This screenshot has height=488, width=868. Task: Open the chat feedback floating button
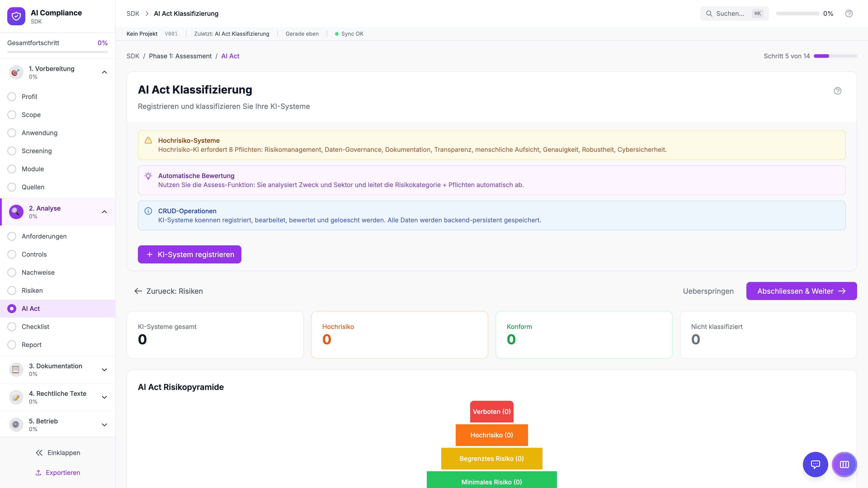pos(815,465)
